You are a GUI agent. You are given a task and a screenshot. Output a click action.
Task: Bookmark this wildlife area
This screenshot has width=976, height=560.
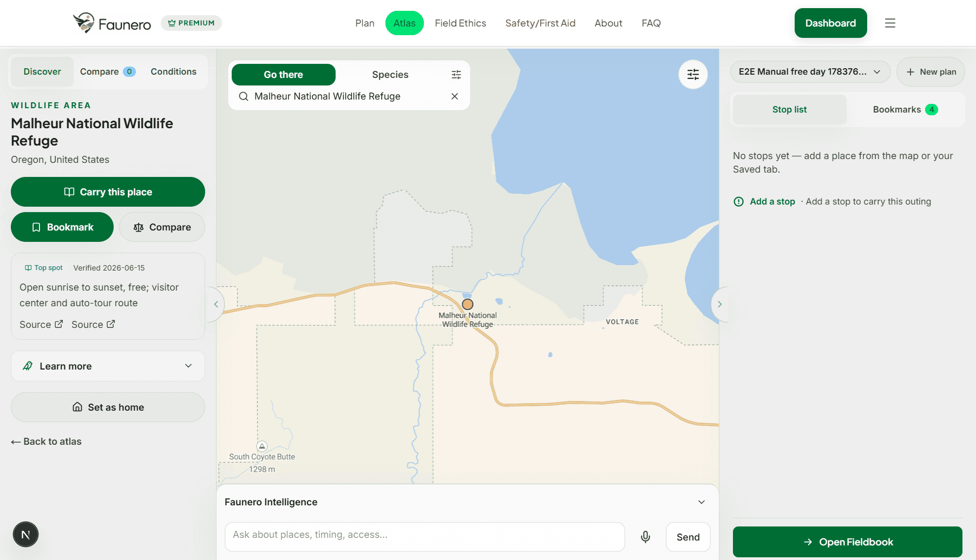pos(62,227)
